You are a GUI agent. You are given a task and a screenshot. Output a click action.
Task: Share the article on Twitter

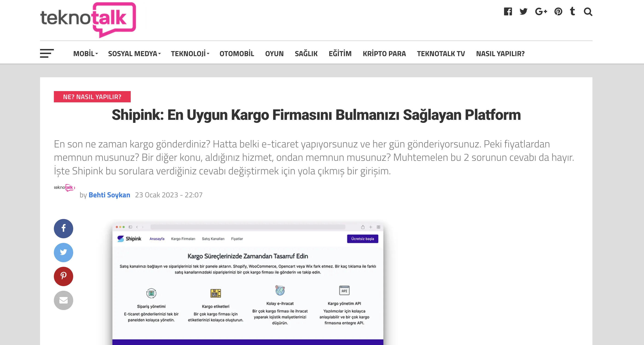(x=63, y=252)
